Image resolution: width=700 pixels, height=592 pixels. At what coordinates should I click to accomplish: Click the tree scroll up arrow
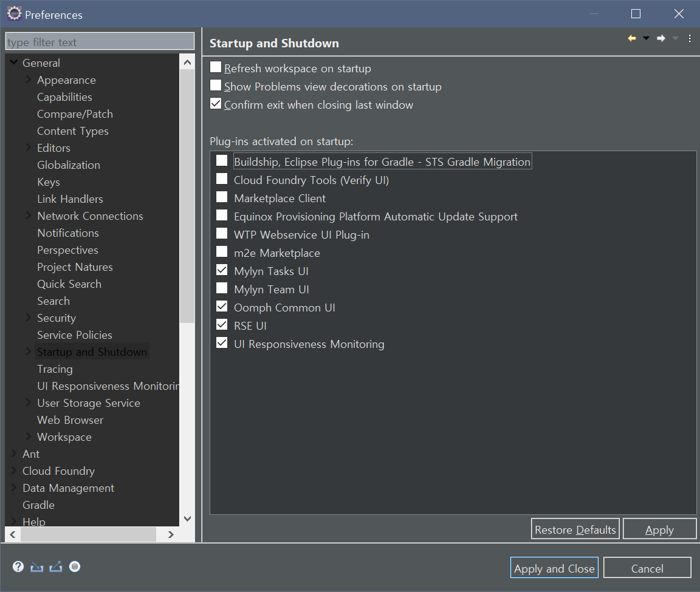tap(188, 63)
